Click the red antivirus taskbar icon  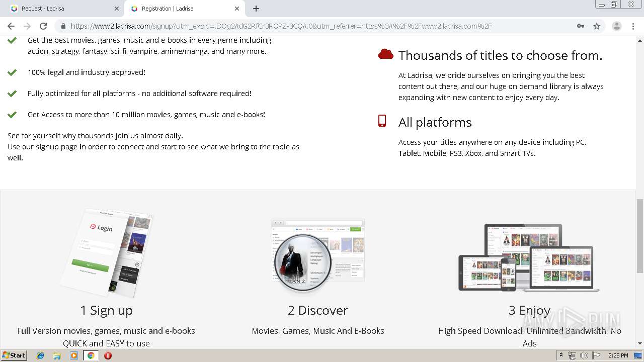click(x=108, y=355)
